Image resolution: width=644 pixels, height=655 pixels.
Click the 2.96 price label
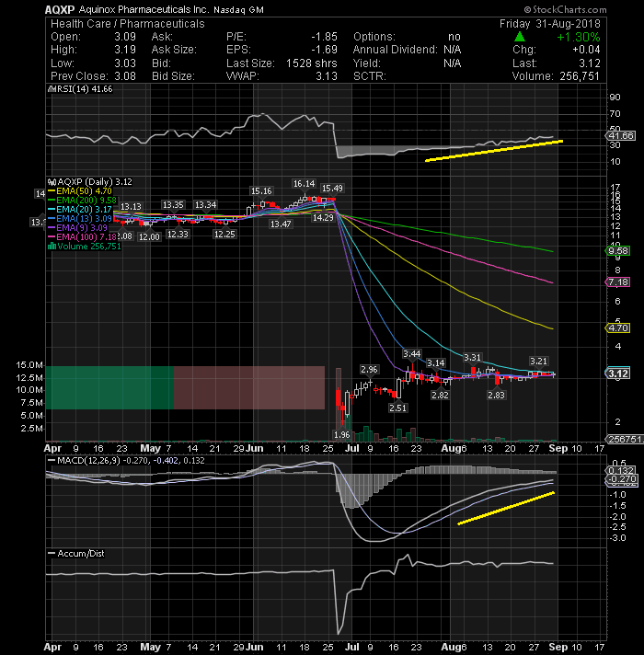[369, 370]
